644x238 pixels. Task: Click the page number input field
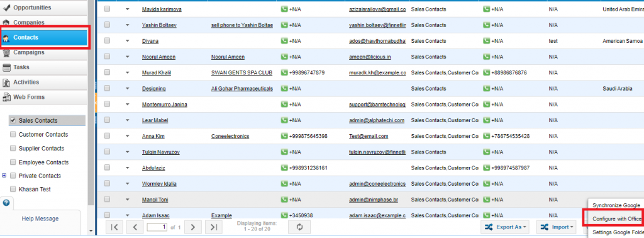point(157,227)
